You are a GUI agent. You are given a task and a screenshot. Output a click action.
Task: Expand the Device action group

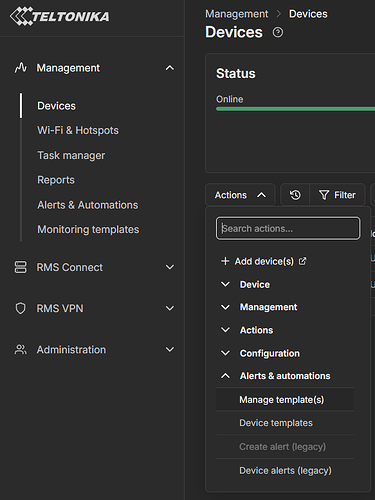pos(245,284)
